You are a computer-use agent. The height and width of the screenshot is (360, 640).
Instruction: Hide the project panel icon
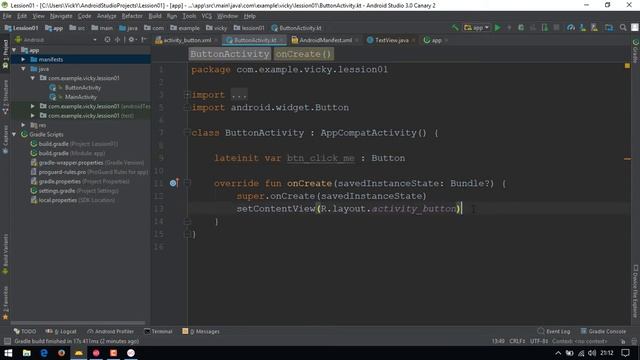point(144,40)
